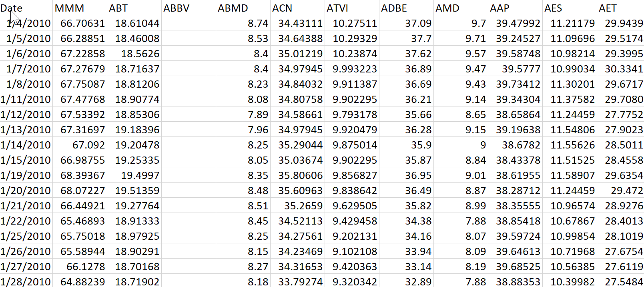Click the ABMD value 8.74

(x=243, y=23)
